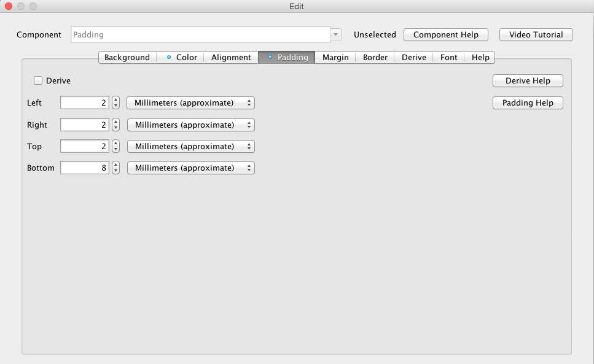
Task: Open the Component selection dropdown arrow
Action: point(335,34)
